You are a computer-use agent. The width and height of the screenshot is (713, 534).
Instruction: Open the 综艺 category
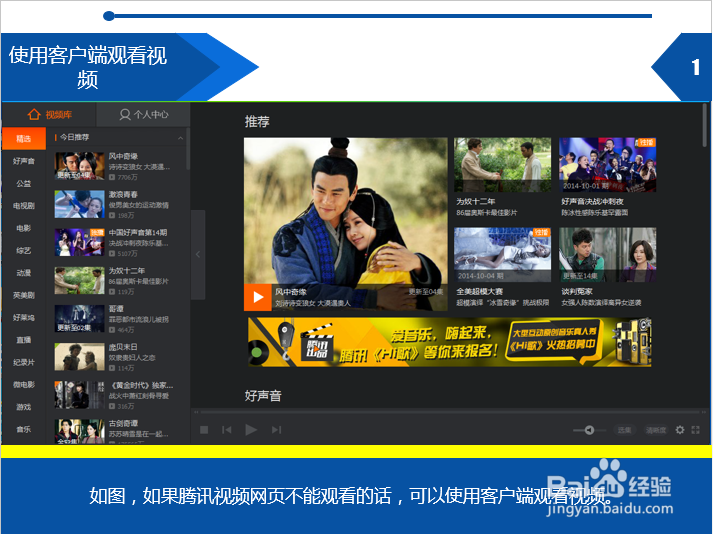(x=24, y=250)
